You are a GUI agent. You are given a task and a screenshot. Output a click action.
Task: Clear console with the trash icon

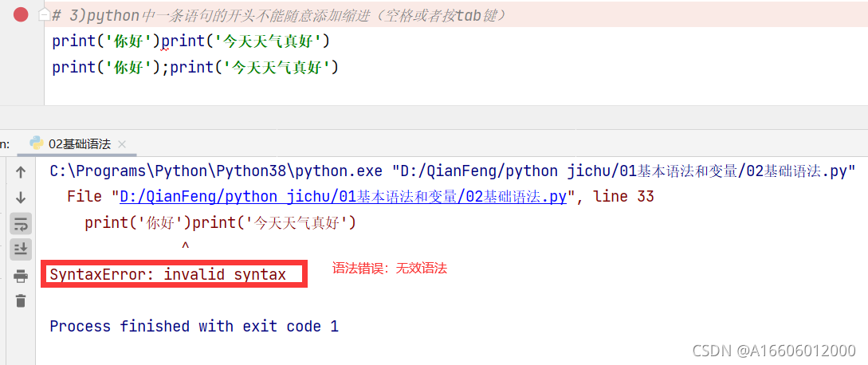(21, 300)
